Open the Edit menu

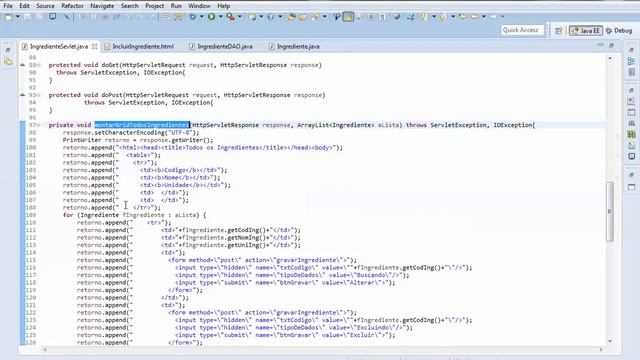[24, 6]
